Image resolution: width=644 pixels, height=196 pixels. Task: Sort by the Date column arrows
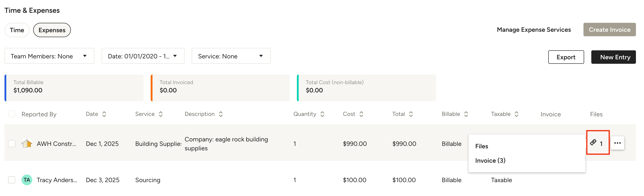tap(104, 114)
